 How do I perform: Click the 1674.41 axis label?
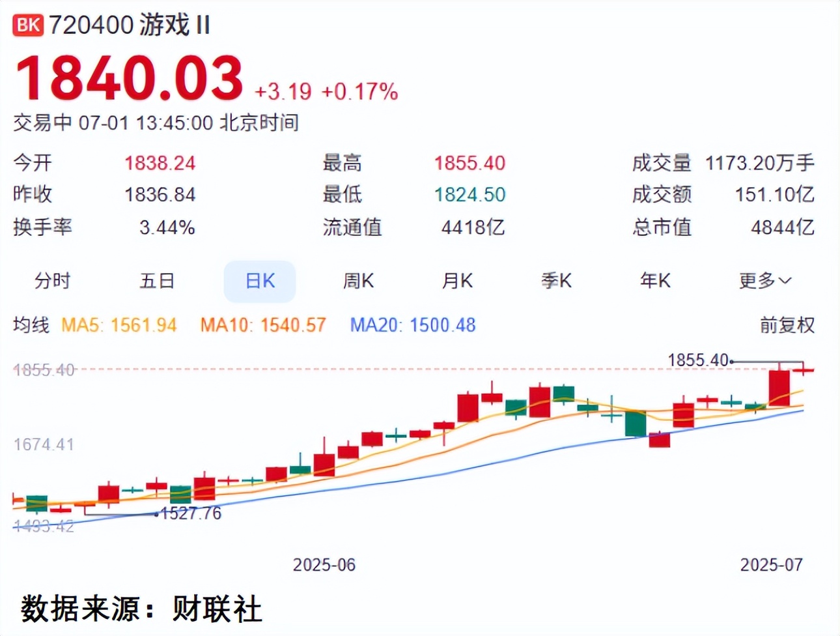coord(44,445)
